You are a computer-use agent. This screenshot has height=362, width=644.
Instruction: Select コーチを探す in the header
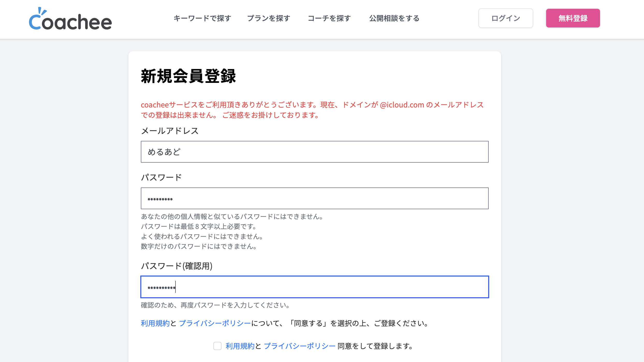(329, 18)
